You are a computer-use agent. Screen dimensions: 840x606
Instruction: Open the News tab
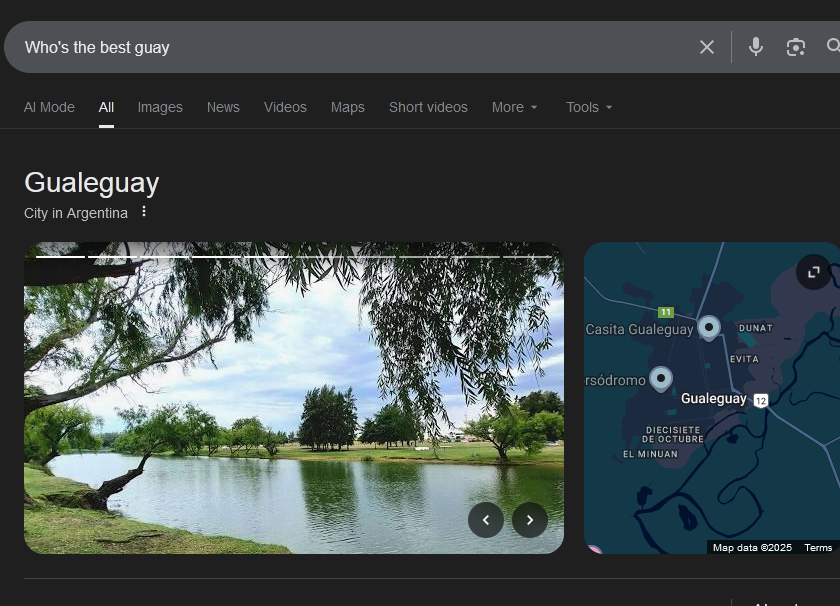coord(223,107)
